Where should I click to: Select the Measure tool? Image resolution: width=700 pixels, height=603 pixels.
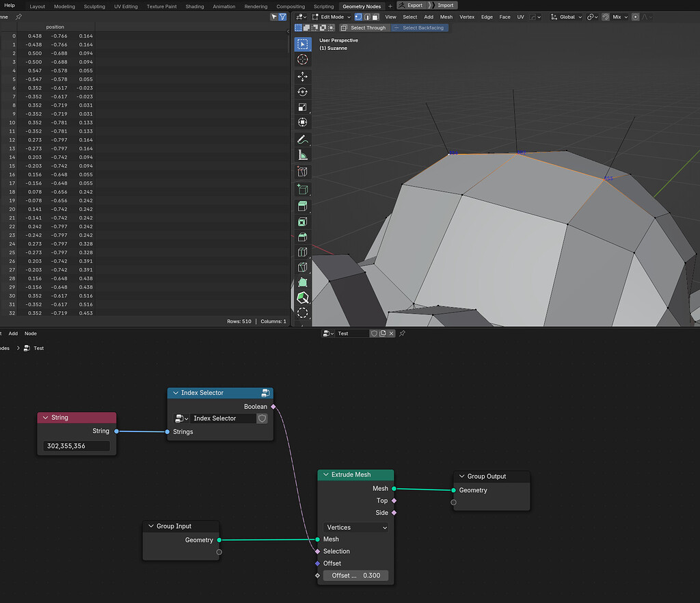(303, 155)
